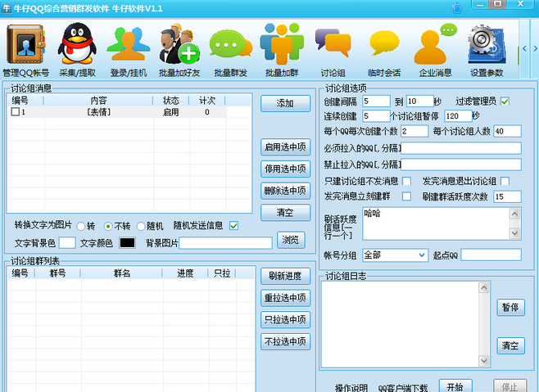
Task: Enable 只建讨论组不发消息 checkbox
Action: coord(406,181)
